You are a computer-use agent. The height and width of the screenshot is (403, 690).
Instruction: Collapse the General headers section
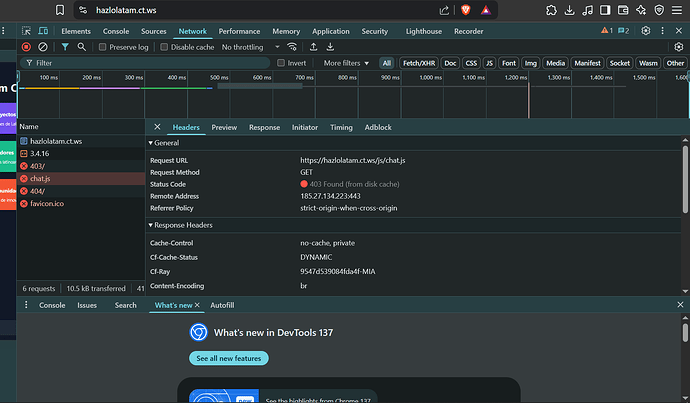coord(164,143)
